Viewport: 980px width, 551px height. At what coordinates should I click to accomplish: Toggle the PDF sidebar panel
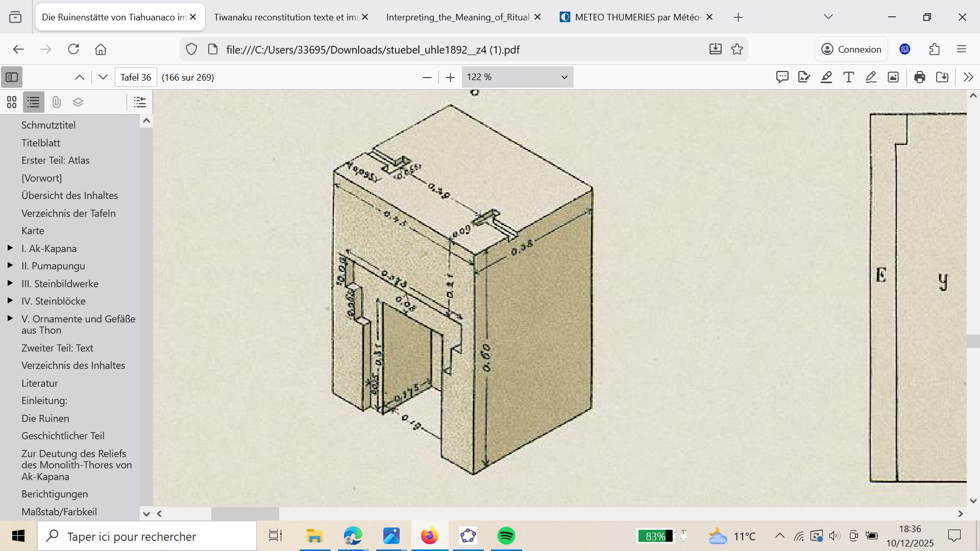point(12,77)
